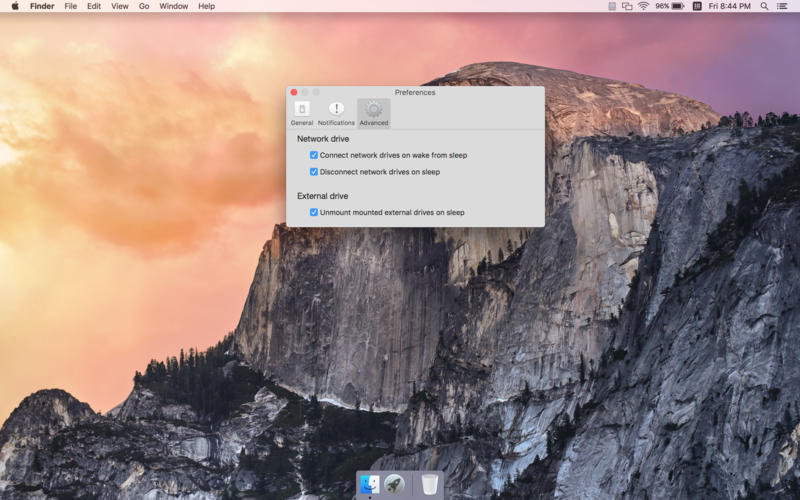
Task: Click the Network drive section heading
Action: (323, 139)
